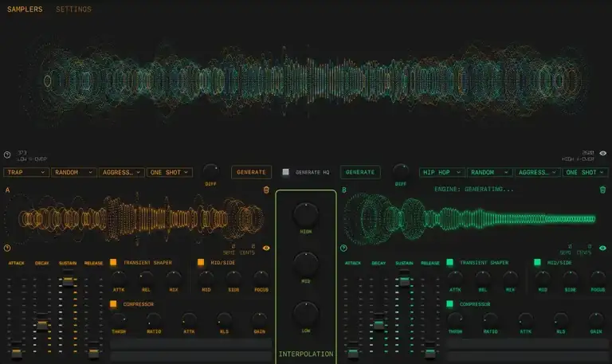Delete sampler A with its trash icon
This screenshot has height=364, width=612.
(x=266, y=190)
